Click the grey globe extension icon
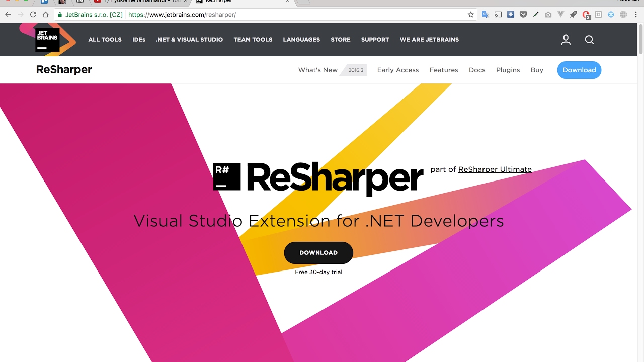The width and height of the screenshot is (644, 362). click(623, 15)
